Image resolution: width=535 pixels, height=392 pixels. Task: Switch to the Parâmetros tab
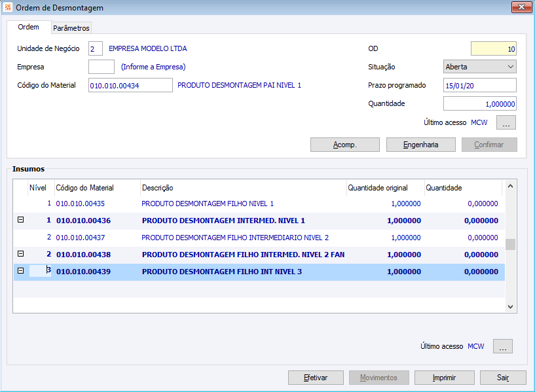pyautogui.click(x=71, y=28)
